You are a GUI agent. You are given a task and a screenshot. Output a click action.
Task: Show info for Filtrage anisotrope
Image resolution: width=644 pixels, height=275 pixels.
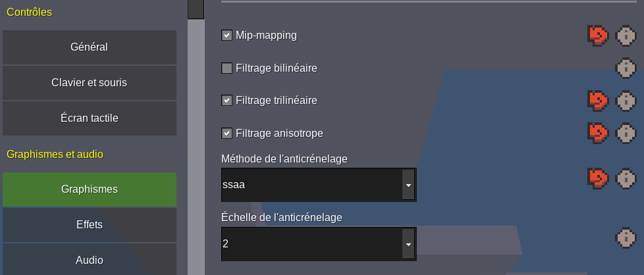pos(626,133)
